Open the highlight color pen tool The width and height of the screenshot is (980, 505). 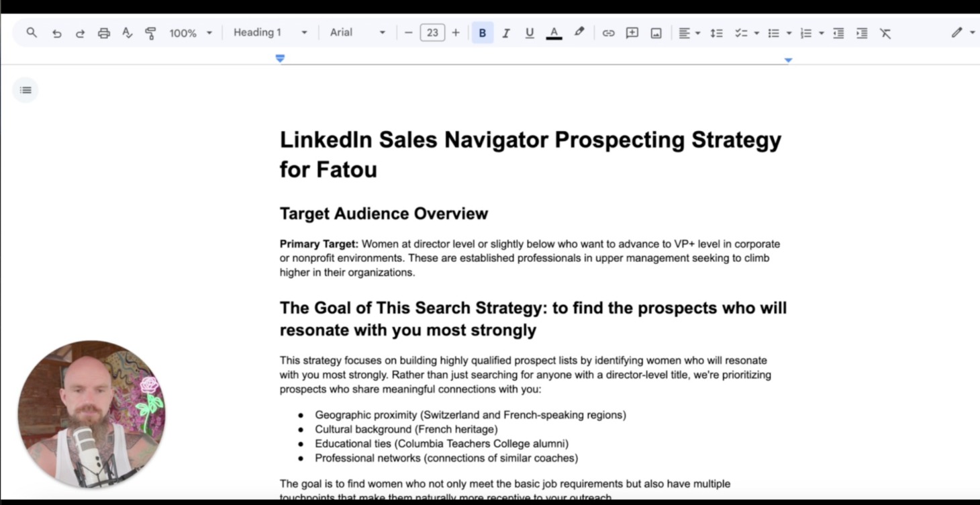579,32
